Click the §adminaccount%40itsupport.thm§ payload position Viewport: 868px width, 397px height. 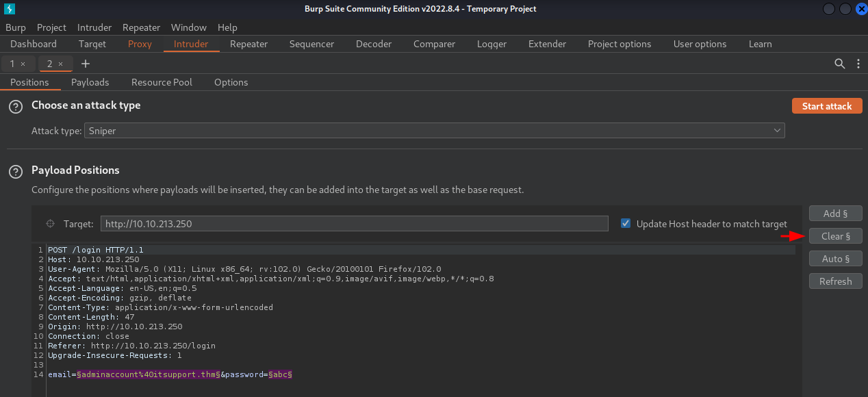[x=149, y=374]
